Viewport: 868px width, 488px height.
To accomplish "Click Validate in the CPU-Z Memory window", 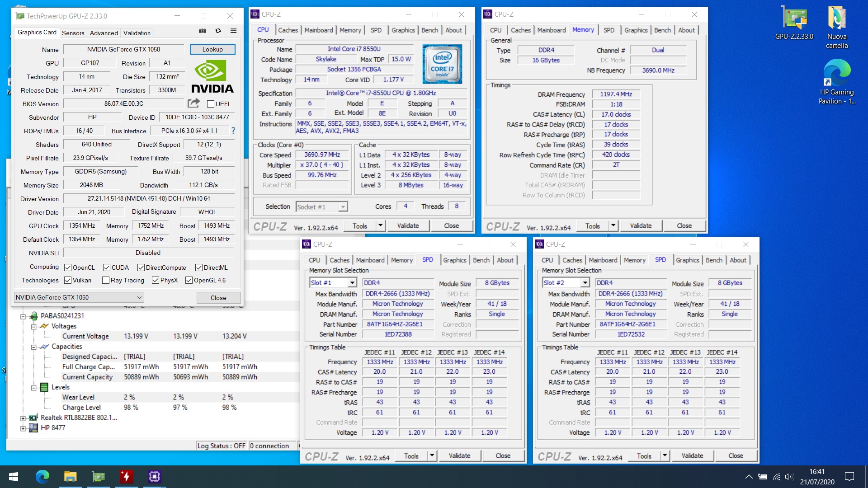I will pos(641,226).
